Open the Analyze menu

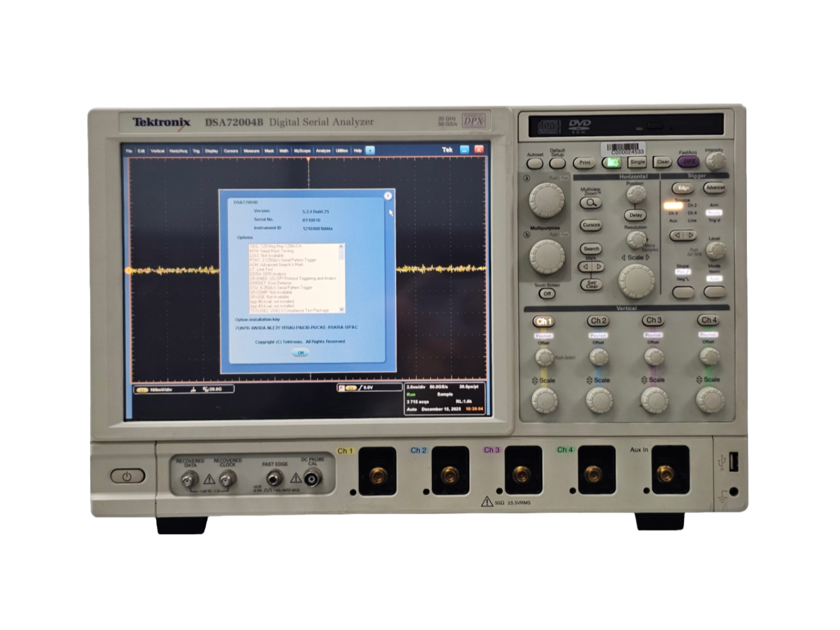coord(323,151)
